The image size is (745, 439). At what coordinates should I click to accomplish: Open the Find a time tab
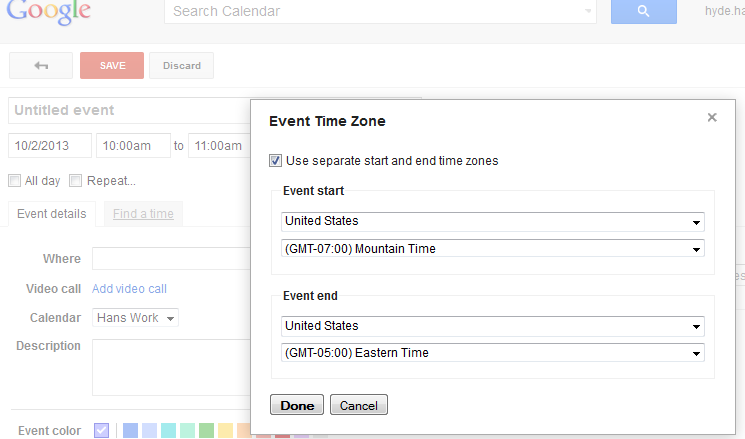[x=143, y=214]
